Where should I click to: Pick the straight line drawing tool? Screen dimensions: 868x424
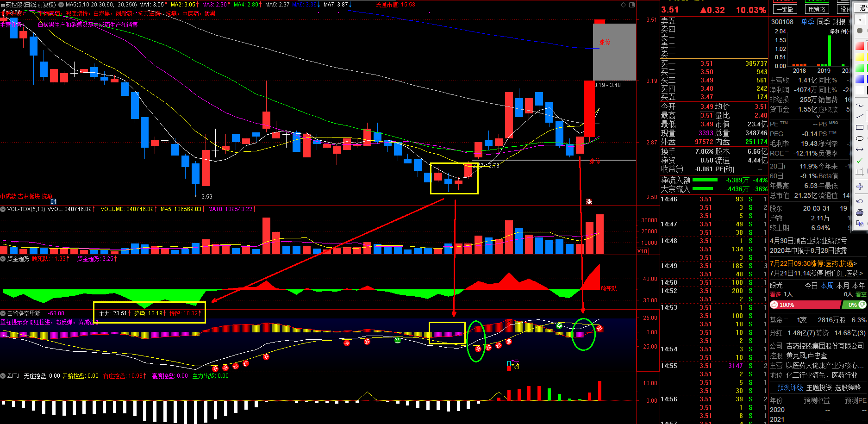860,116
